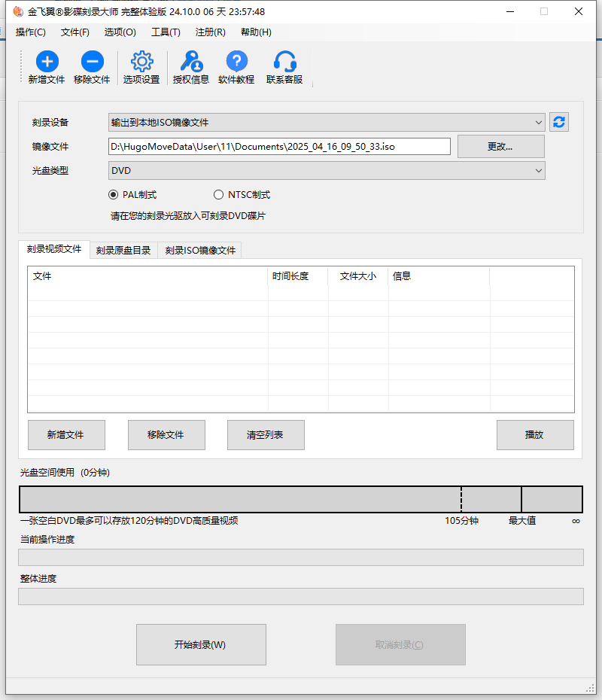Open the 文件(F) menu
The image size is (602, 700).
coord(75,32)
